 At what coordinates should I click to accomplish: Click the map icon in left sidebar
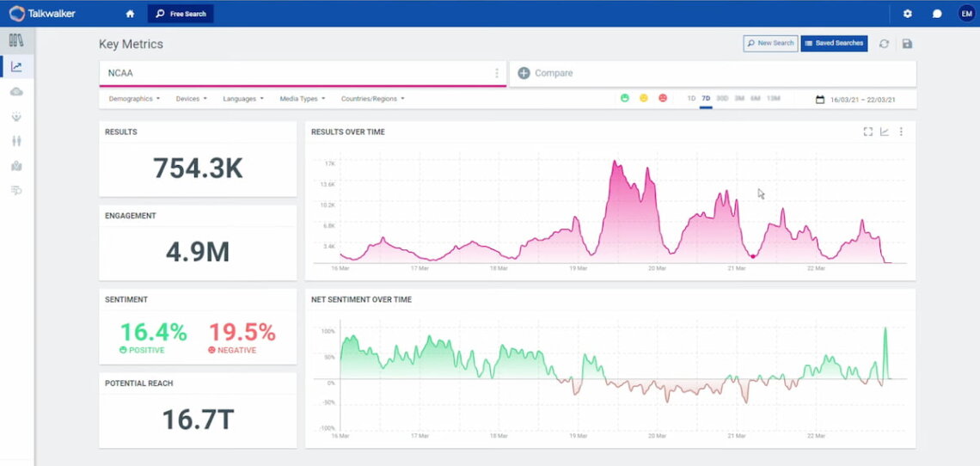[16, 166]
